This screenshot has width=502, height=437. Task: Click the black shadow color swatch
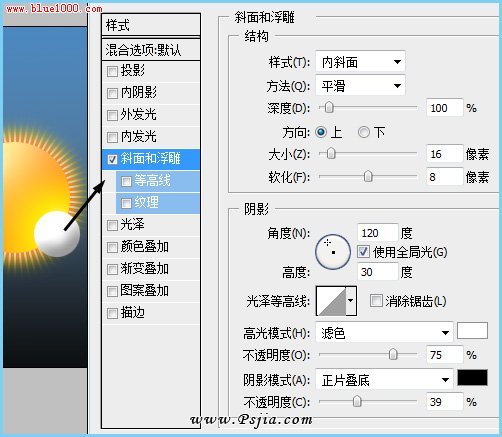[x=472, y=378]
